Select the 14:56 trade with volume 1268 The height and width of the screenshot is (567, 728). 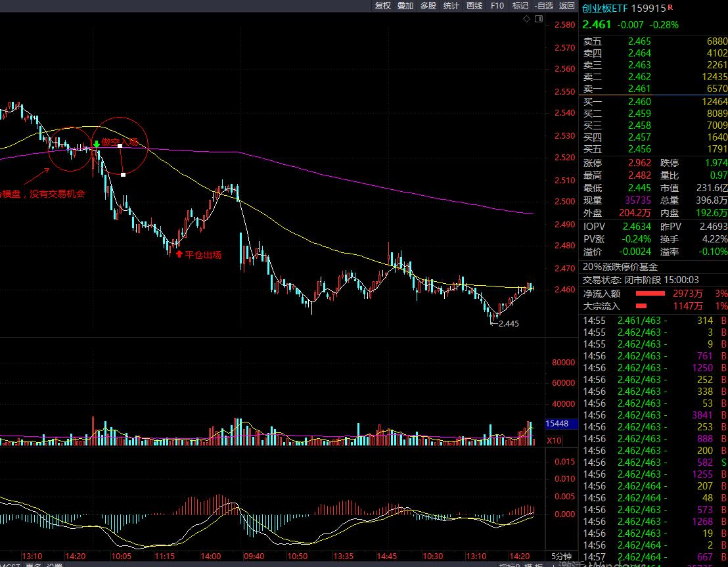click(654, 522)
